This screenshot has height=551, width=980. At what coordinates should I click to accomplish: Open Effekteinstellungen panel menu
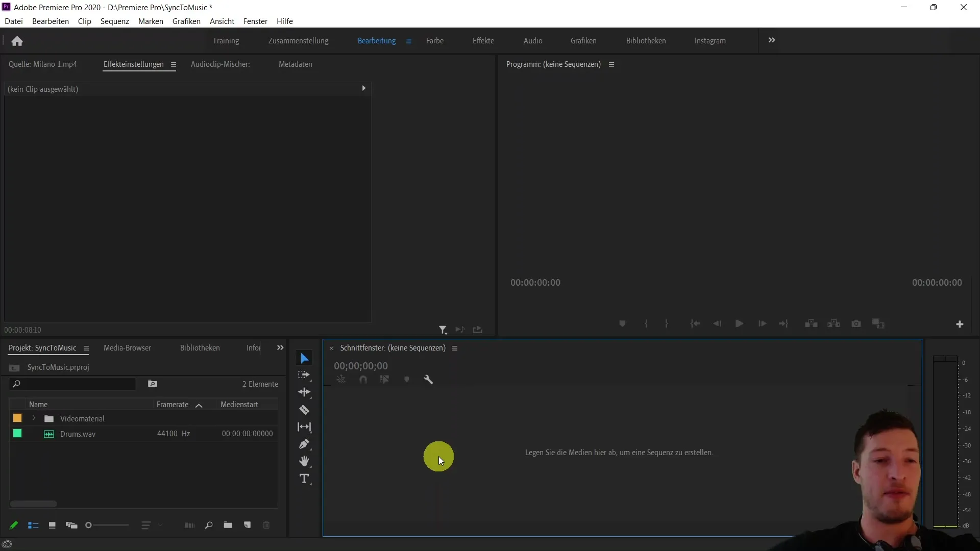174,65
